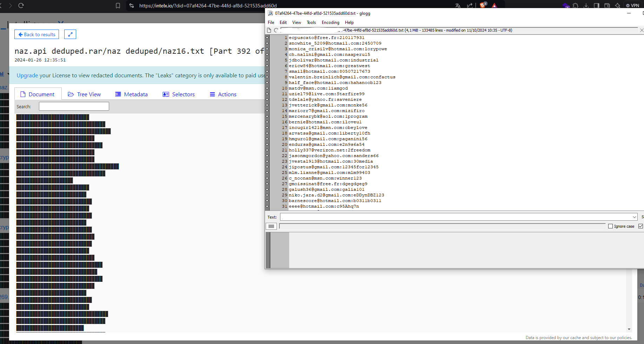This screenshot has width=644, height=344.
Task: Switch to the Selectors tab
Action: [x=179, y=94]
